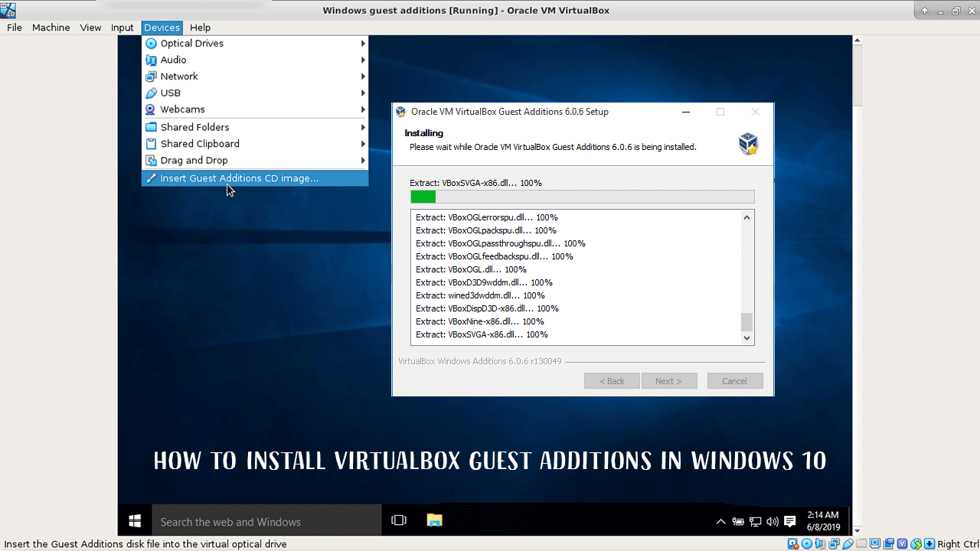Select log line VBoxNine-x86.dll
980x551 pixels.
coord(480,321)
